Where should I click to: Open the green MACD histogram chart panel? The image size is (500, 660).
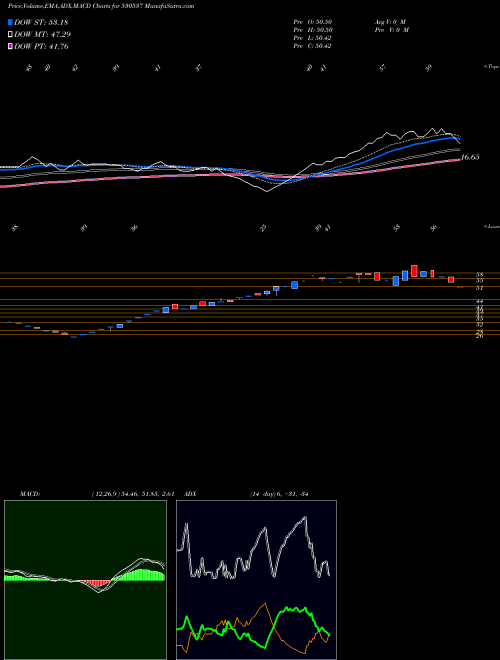85,580
